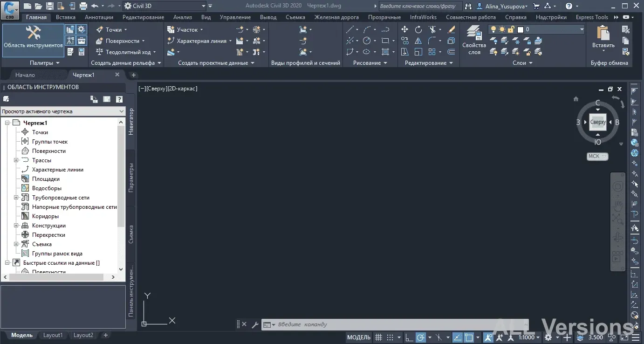The height and width of the screenshot is (344, 644).
Task: Open the Civil 3D workspace dropdown
Action: [x=165, y=6]
